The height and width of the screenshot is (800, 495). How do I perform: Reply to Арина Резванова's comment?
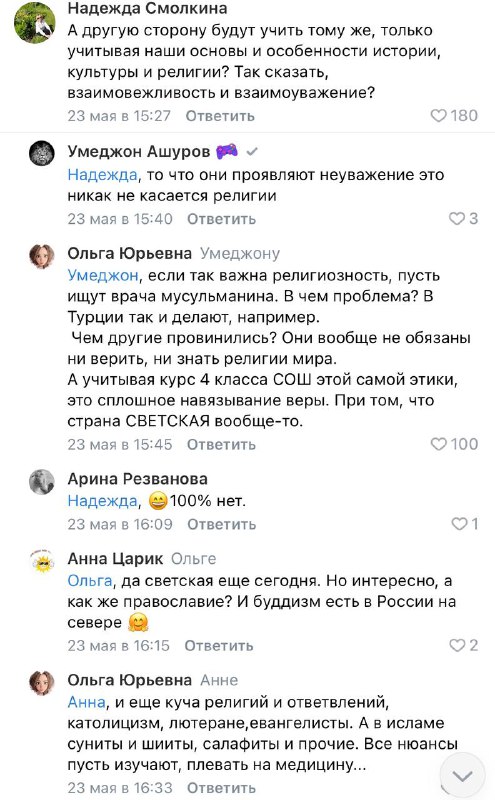click(221, 524)
